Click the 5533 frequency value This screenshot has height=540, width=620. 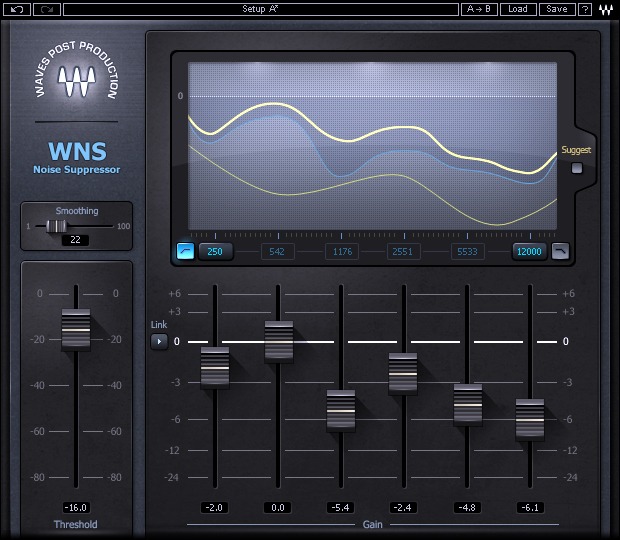pos(468,251)
